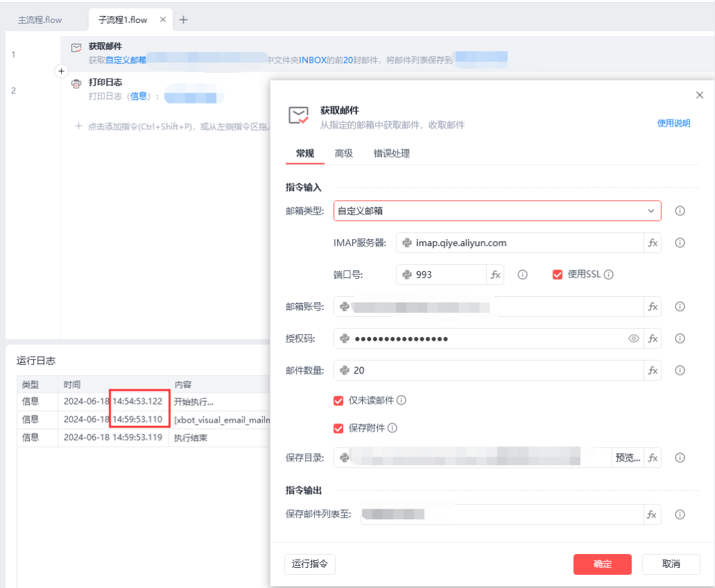715x588 pixels.
Task: Toggle the 保存附件 checkbox
Action: click(338, 428)
